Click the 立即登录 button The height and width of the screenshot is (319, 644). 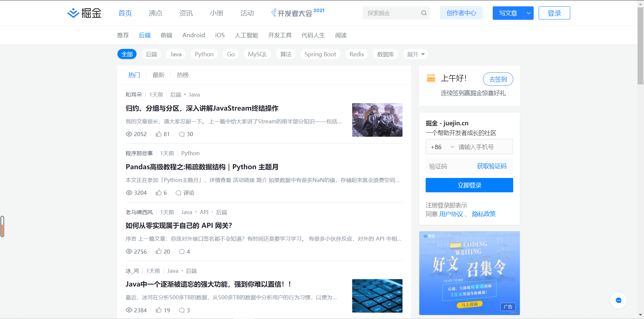coord(469,185)
